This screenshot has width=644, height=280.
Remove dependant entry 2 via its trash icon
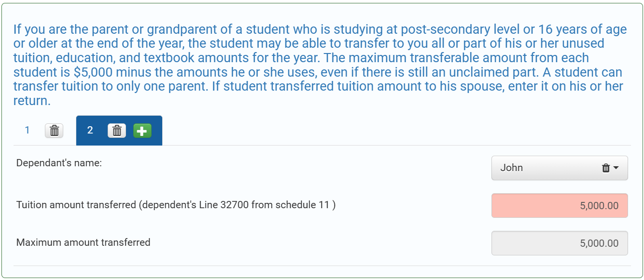point(117,131)
